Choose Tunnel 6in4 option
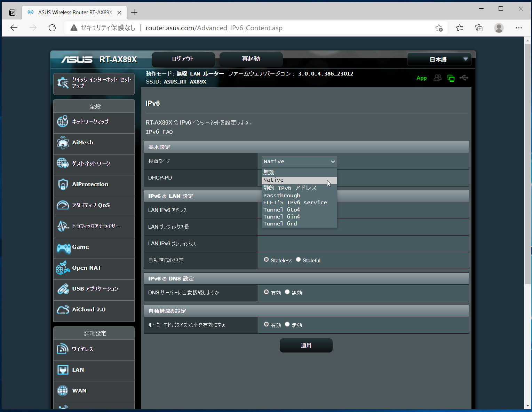This screenshot has width=532, height=412. 299,217
